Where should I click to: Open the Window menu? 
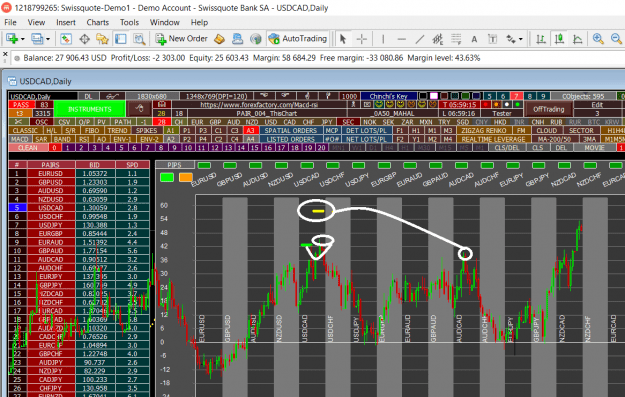[165, 22]
